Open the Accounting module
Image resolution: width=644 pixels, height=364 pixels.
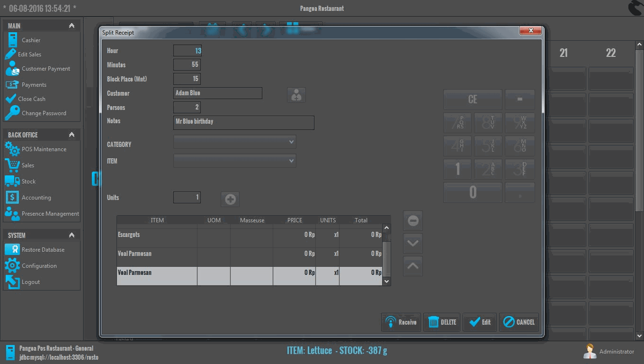click(36, 198)
